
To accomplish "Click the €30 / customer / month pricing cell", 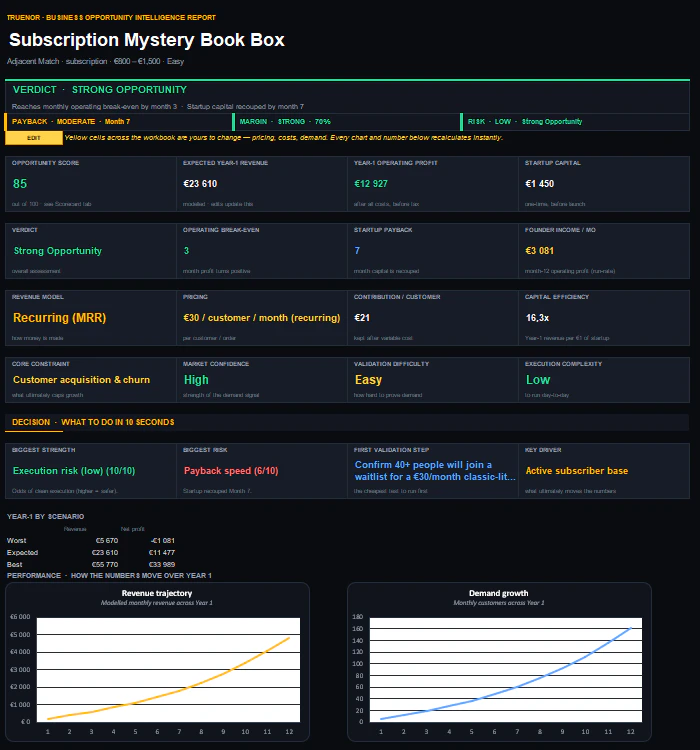I will click(261, 318).
